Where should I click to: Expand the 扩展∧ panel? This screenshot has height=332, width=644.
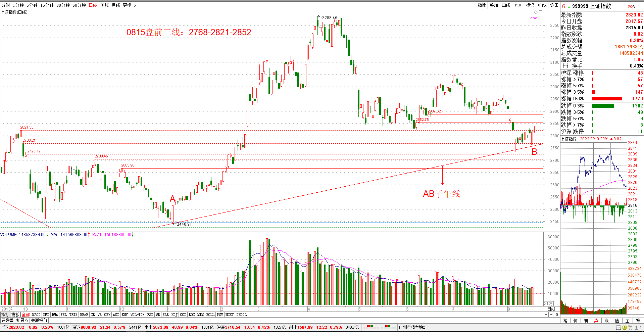click(22, 320)
